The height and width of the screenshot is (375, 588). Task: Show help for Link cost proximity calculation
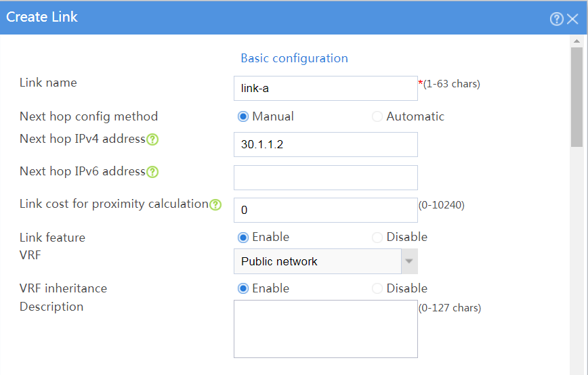[x=215, y=204]
